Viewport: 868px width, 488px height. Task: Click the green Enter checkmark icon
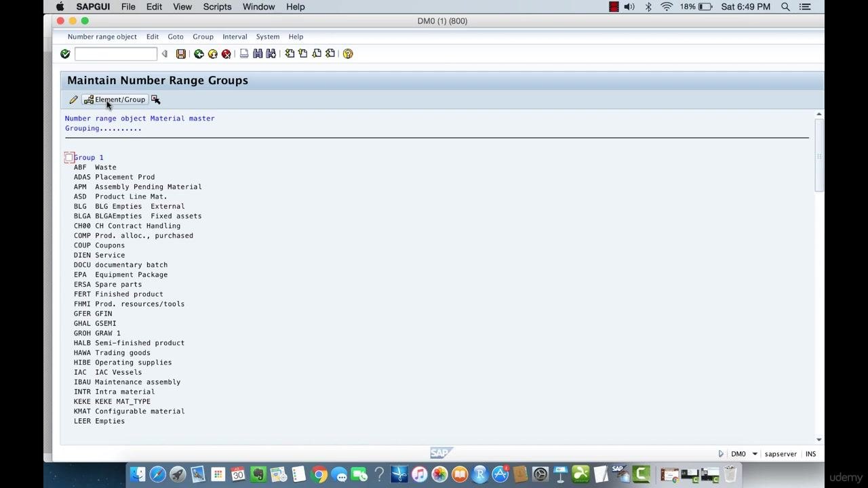(x=65, y=54)
